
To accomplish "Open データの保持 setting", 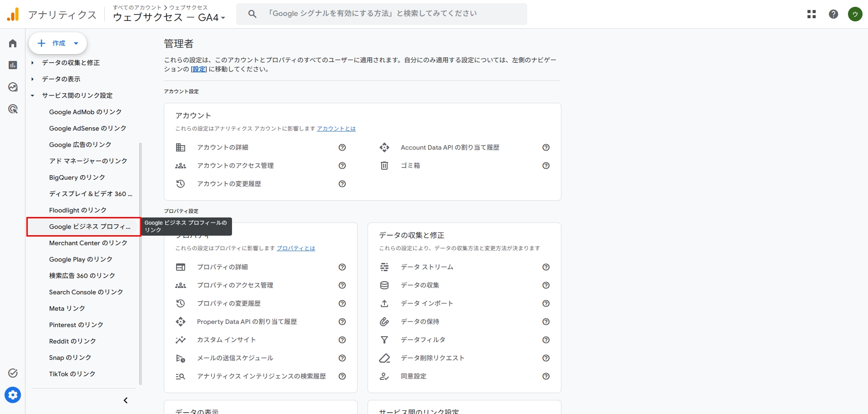I will point(420,322).
